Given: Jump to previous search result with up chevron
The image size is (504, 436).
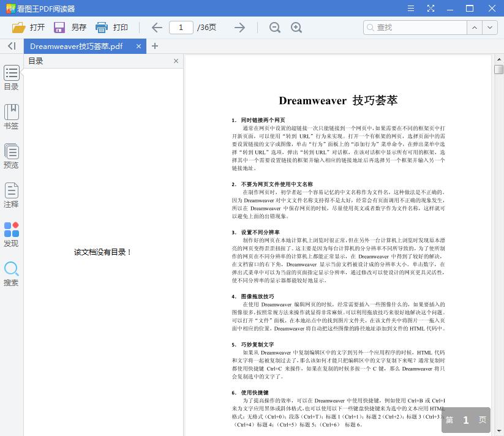Looking at the screenshot, I should (475, 28).
